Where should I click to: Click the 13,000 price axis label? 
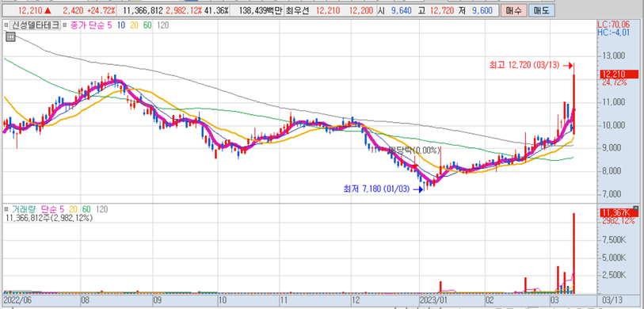pyautogui.click(x=614, y=56)
